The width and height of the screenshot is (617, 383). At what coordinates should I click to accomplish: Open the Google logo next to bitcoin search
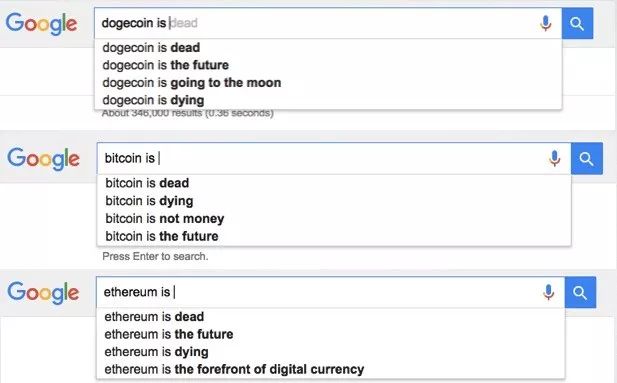(x=43, y=159)
